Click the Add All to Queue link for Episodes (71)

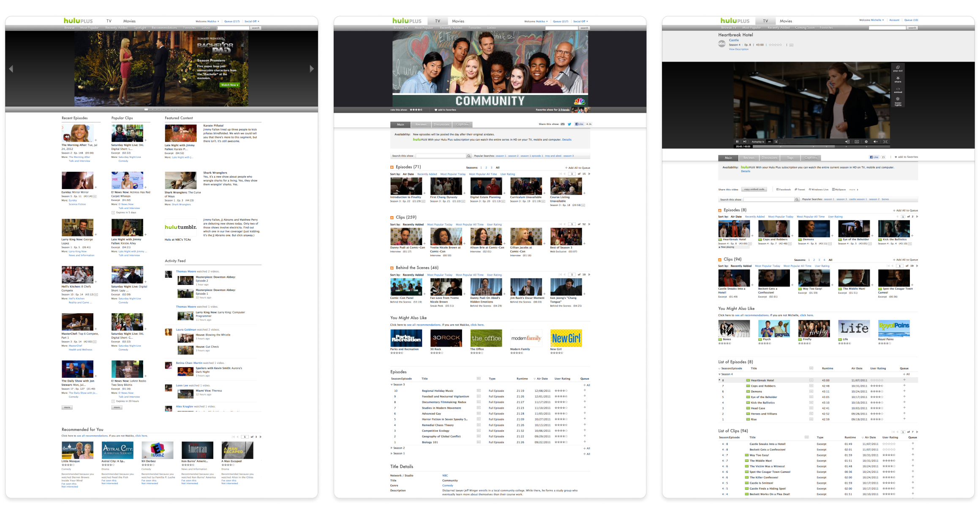(577, 168)
